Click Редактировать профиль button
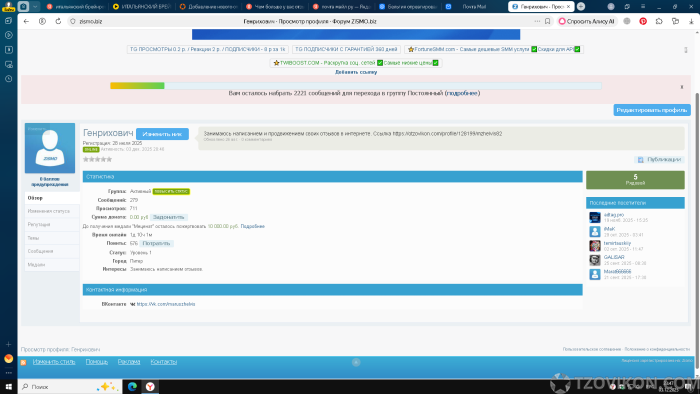Image resolution: width=700 pixels, height=394 pixels. pos(652,110)
